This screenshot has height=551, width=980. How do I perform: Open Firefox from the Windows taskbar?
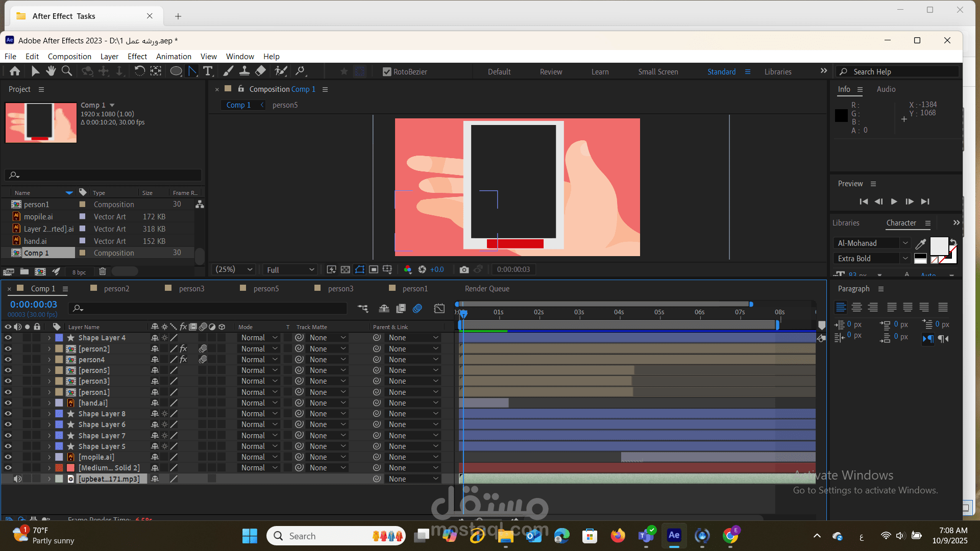click(618, 536)
